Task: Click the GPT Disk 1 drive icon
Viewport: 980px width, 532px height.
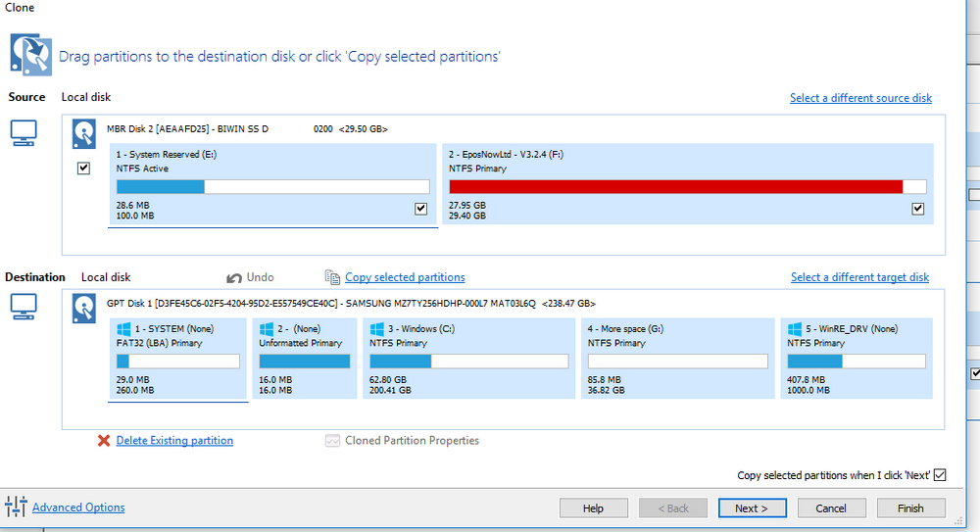Action: tap(83, 309)
